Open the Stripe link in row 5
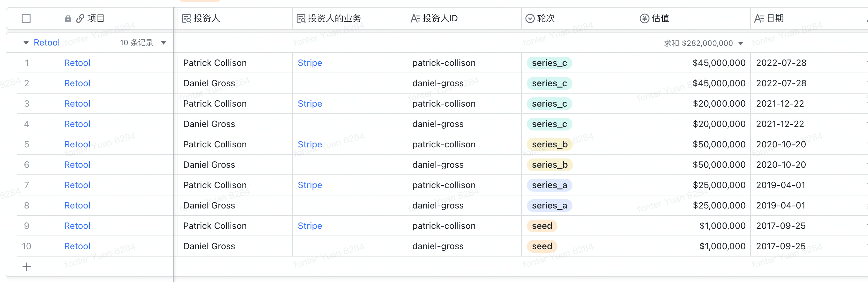The image size is (868, 282). (310, 145)
